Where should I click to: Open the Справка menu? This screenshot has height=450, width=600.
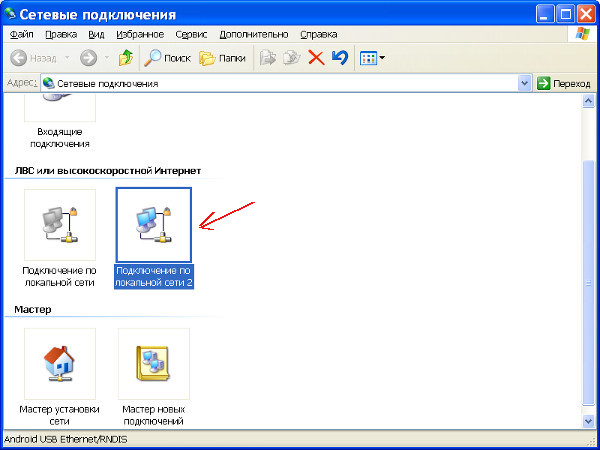point(319,34)
